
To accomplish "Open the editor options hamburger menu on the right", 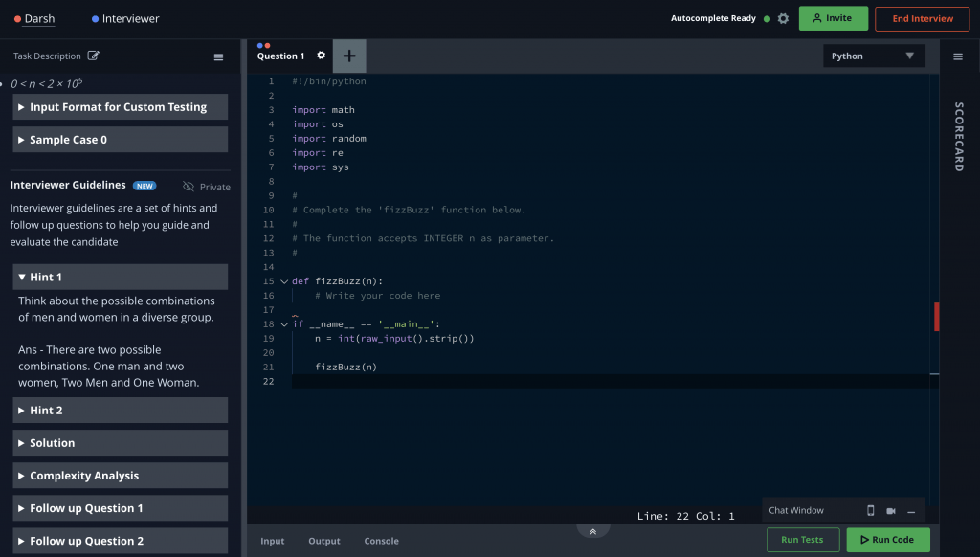I will click(x=957, y=56).
